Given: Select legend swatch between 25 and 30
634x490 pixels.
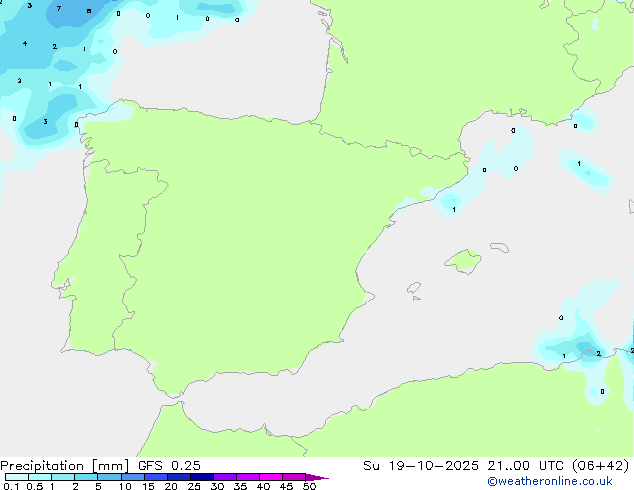Looking at the screenshot, I should tap(202, 477).
